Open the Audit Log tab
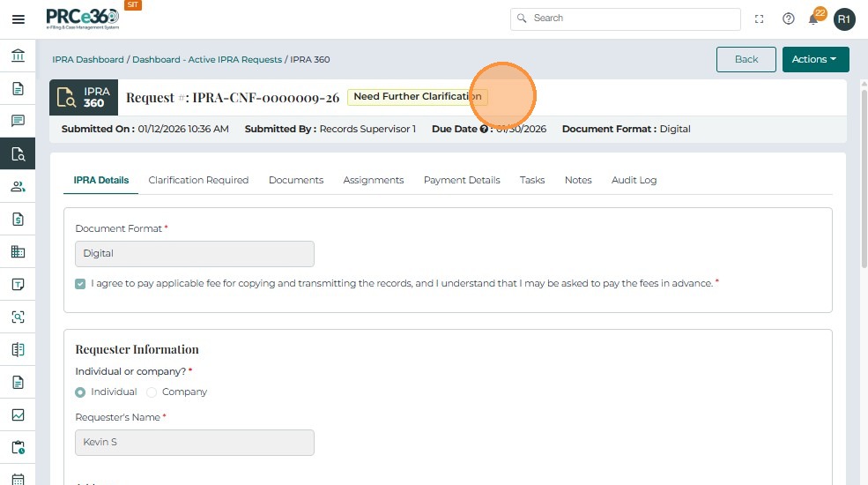 point(634,180)
